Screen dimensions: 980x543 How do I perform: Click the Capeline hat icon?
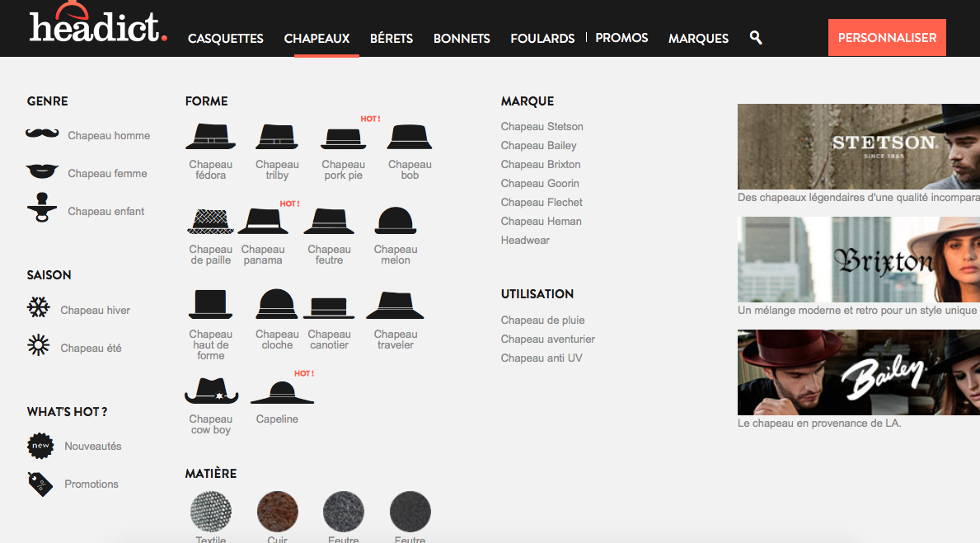click(x=282, y=391)
